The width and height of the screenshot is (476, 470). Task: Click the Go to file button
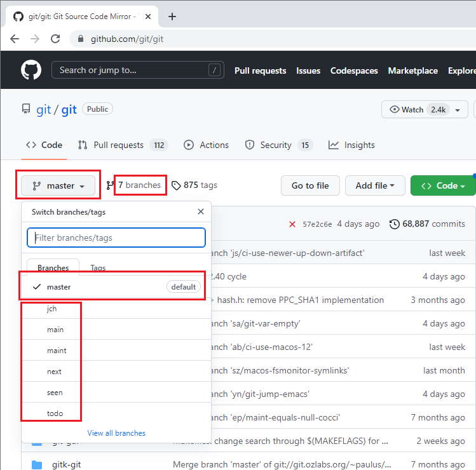(310, 185)
